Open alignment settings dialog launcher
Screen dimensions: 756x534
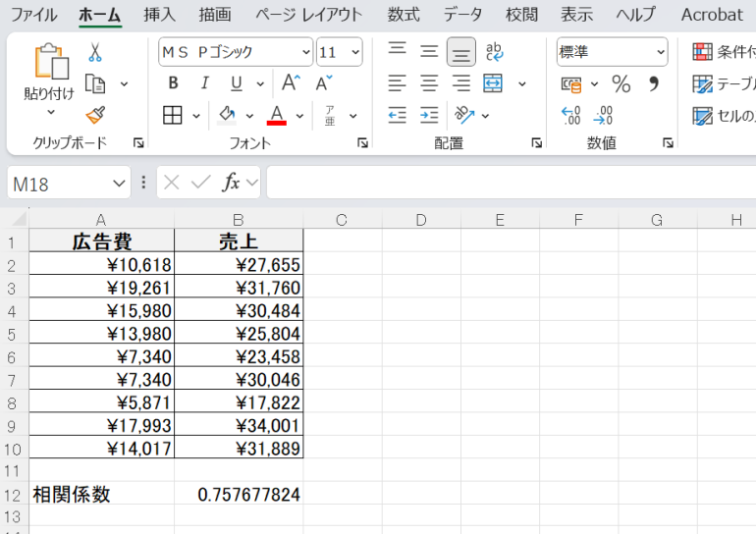pos(537,142)
